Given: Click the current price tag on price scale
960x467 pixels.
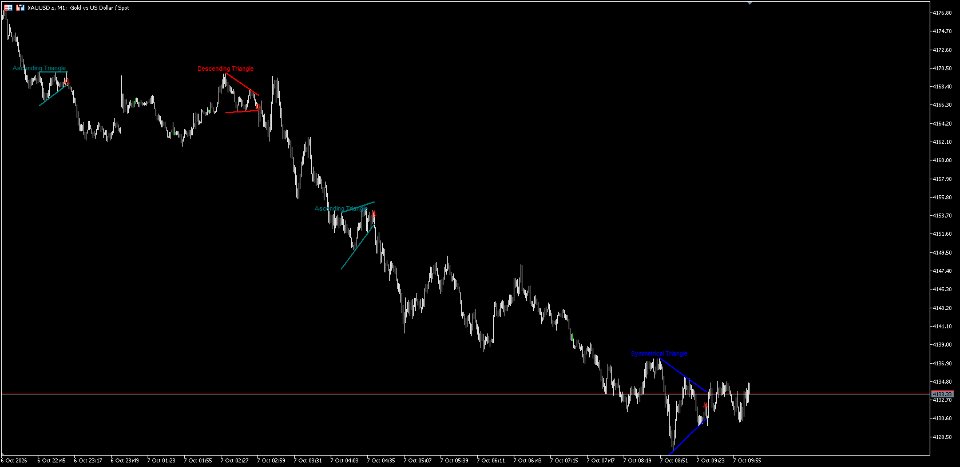Looking at the screenshot, I should [942, 394].
